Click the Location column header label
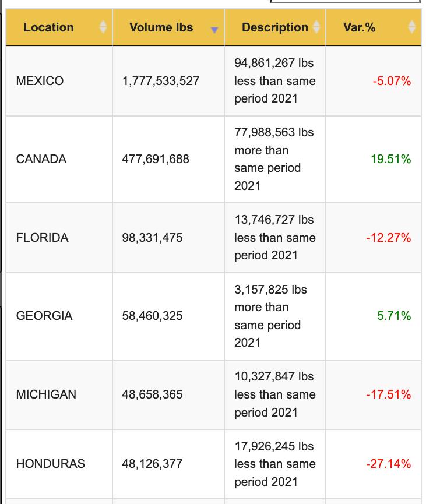This screenshot has width=426, height=504. click(48, 27)
